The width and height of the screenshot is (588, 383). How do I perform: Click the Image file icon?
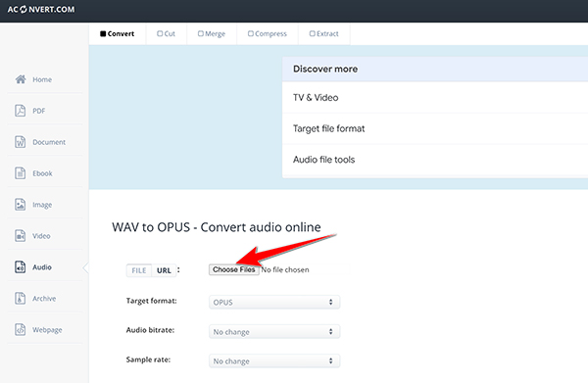[x=21, y=205]
